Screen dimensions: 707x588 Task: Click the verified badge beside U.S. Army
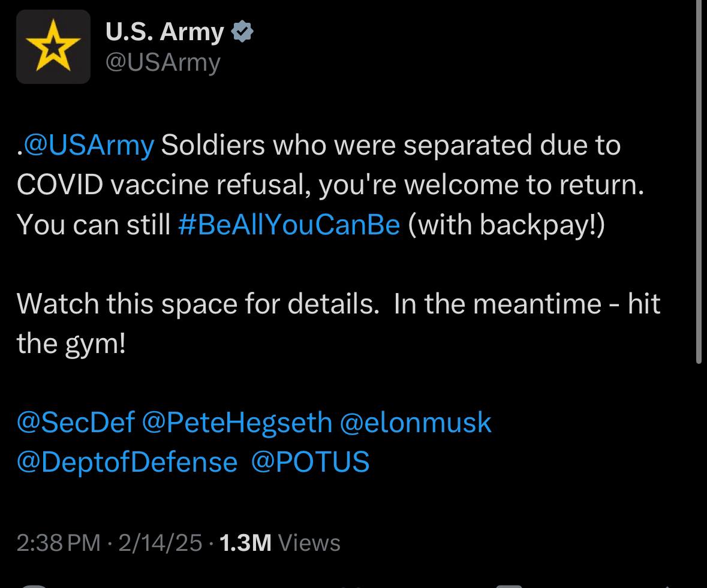coord(243,32)
